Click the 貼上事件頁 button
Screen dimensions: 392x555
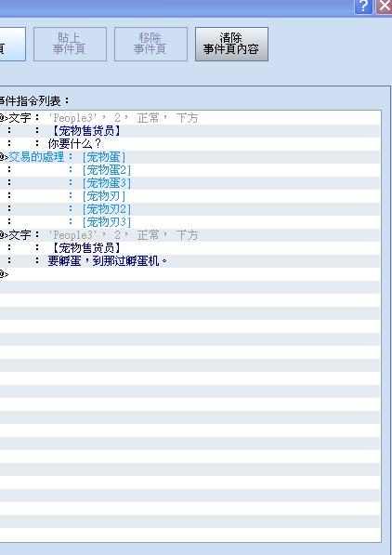pos(70,45)
